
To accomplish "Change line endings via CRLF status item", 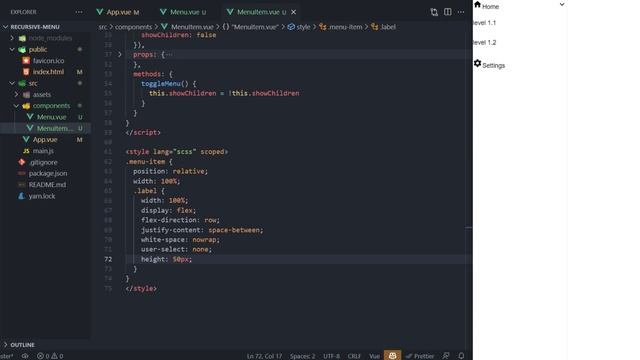I will click(x=354, y=356).
